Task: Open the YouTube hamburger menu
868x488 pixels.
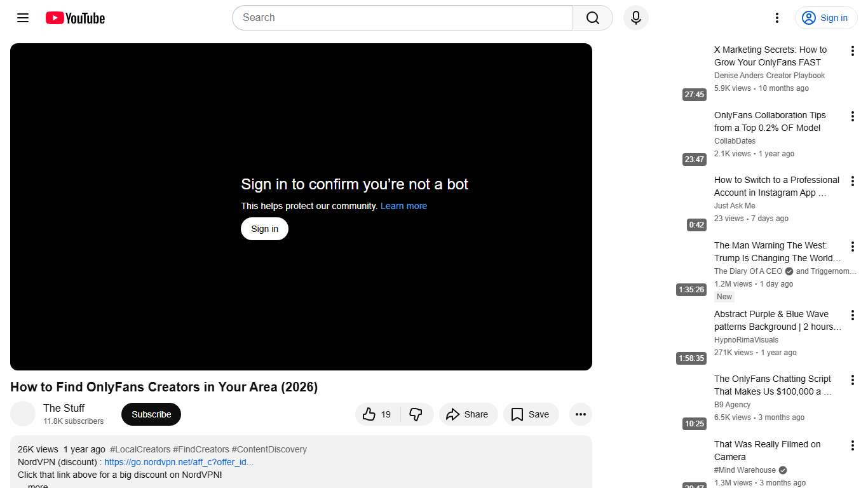Action: [x=22, y=18]
